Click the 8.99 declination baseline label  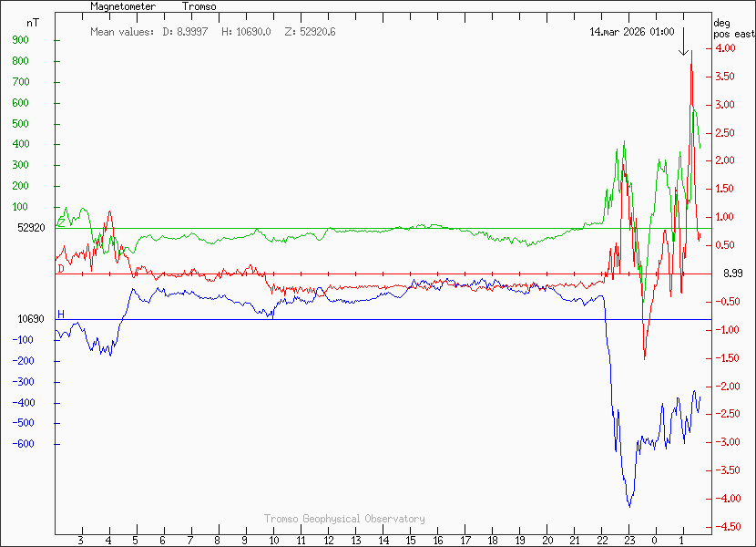pyautogui.click(x=734, y=273)
